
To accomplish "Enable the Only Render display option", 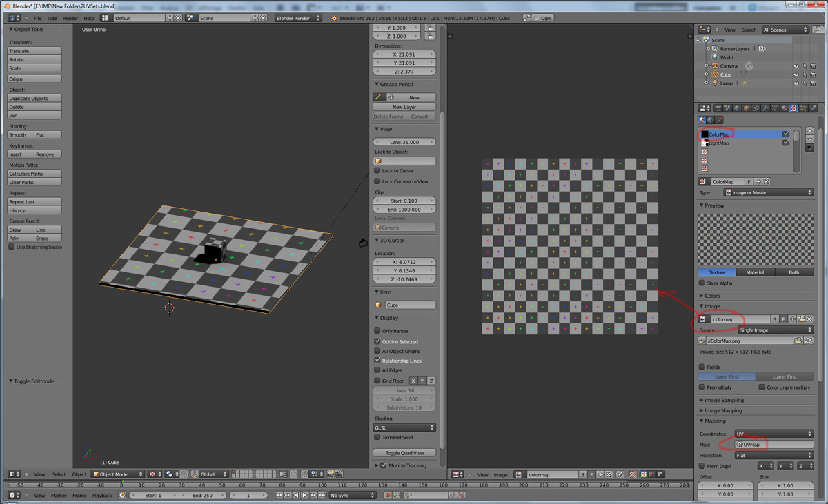I will click(377, 331).
